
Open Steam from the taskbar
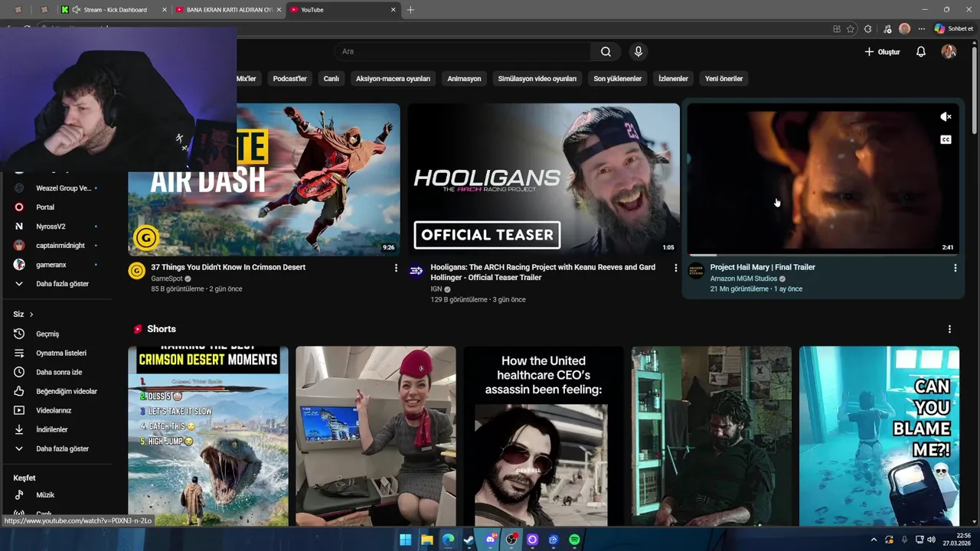[469, 540]
